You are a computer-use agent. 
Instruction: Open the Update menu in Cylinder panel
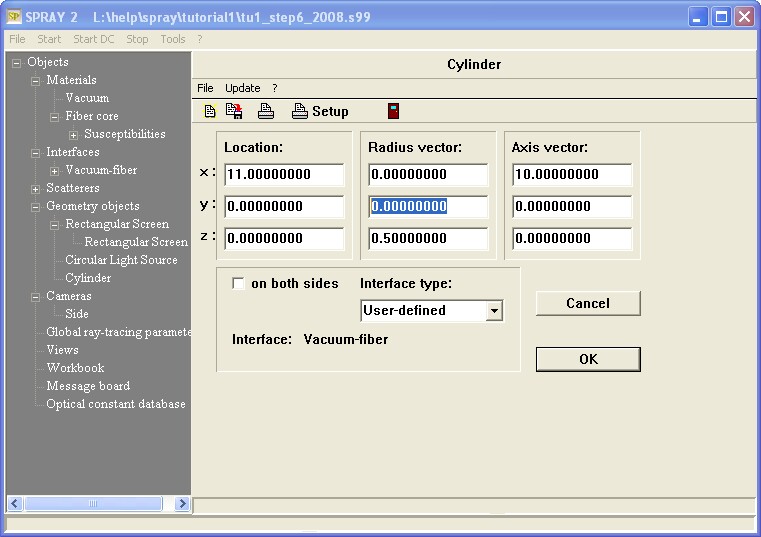click(242, 88)
